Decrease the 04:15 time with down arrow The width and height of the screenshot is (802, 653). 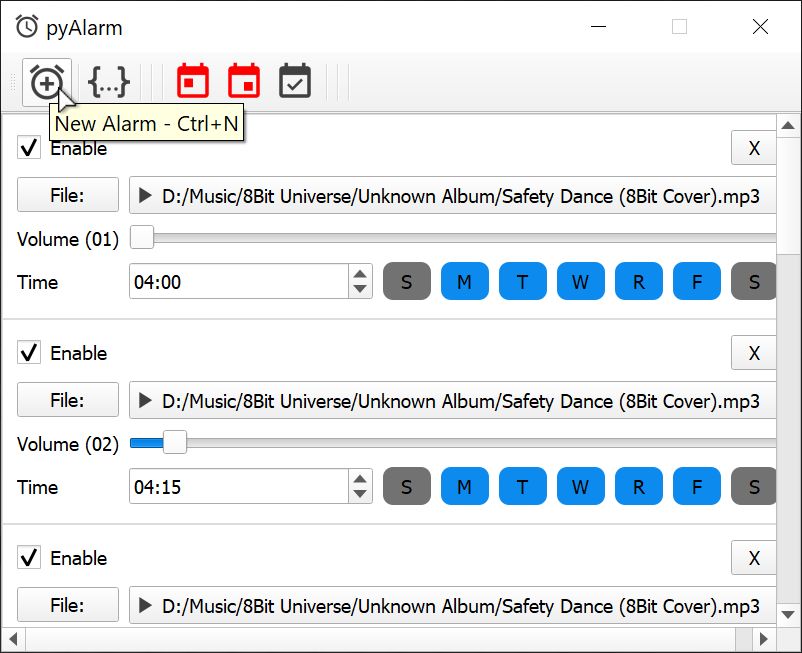pyautogui.click(x=360, y=494)
